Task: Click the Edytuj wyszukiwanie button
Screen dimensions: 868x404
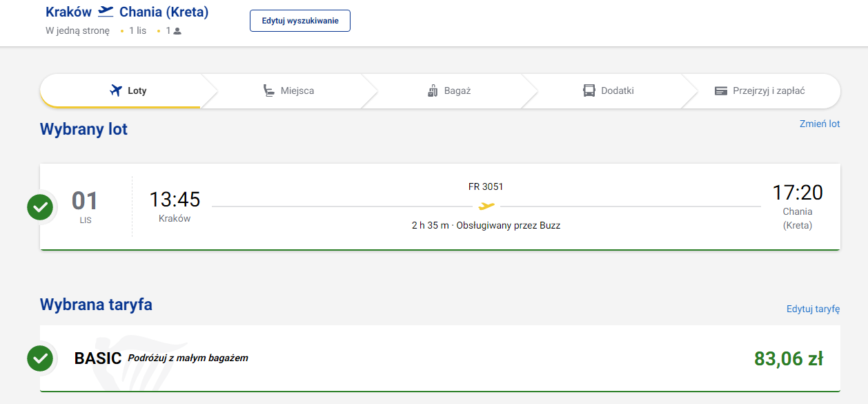Action: 300,21
